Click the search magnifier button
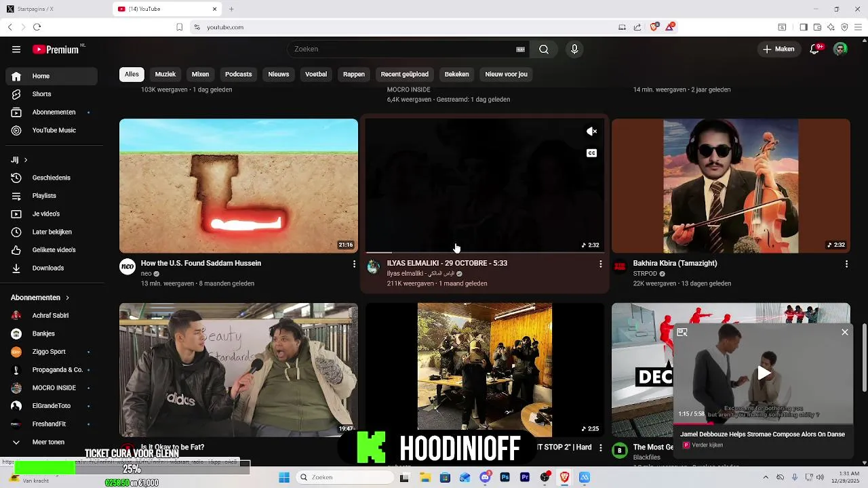 pyautogui.click(x=544, y=49)
